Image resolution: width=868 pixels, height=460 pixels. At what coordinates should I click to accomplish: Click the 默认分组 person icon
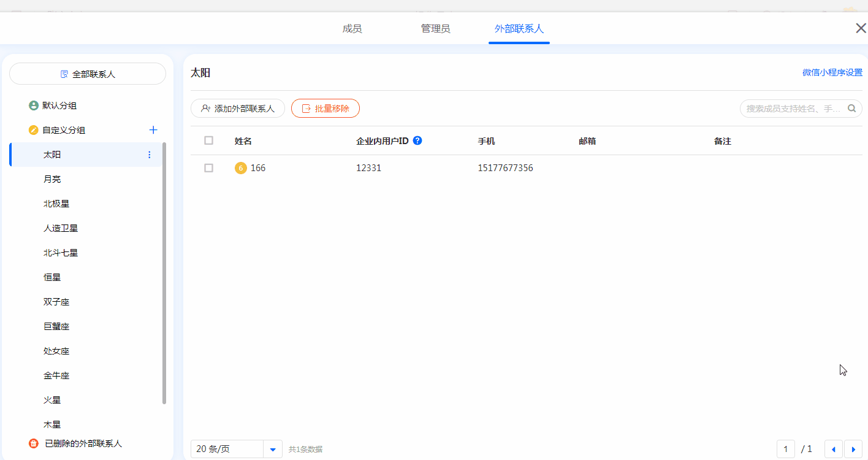(34, 105)
